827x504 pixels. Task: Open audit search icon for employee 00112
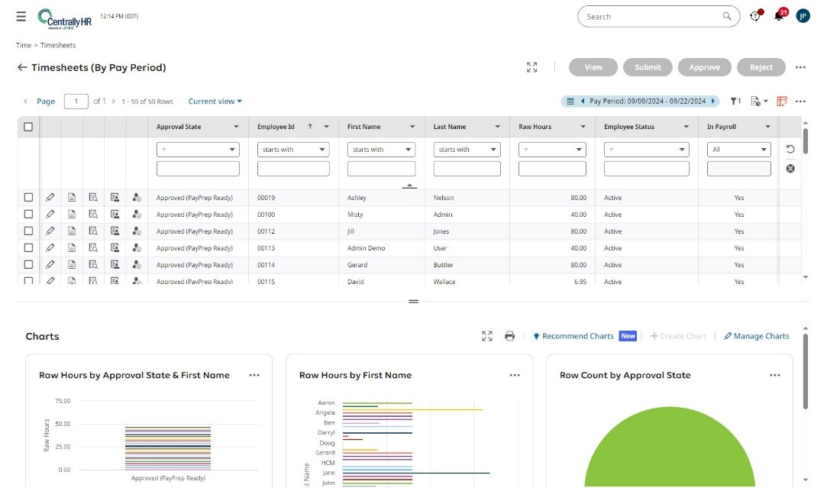click(x=93, y=231)
